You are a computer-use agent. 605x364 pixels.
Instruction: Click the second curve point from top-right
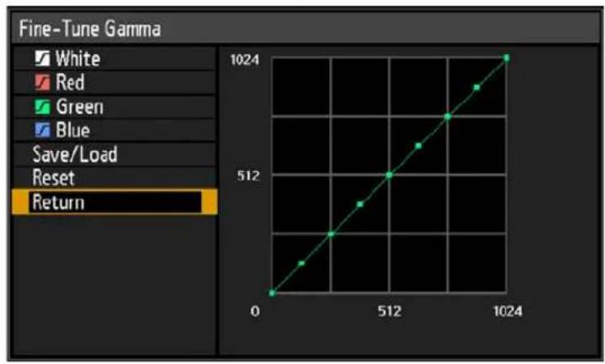[x=477, y=88]
